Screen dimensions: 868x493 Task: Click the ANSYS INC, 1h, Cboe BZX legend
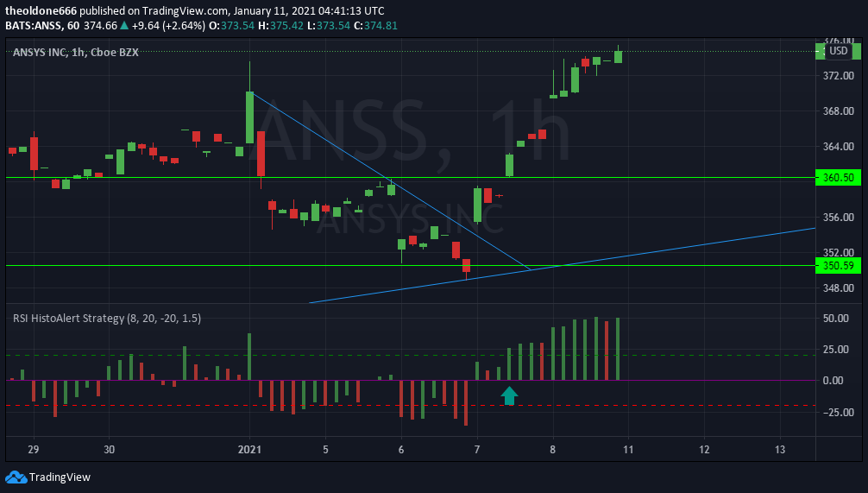pyautogui.click(x=76, y=52)
